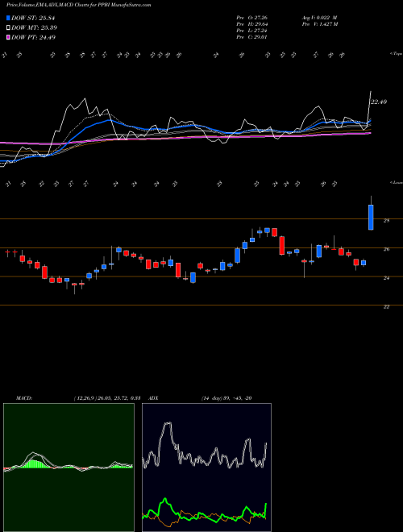Image resolution: width=403 pixels, height=532 pixels.
Task: Click the 24 price axis label
Action: 386,278
